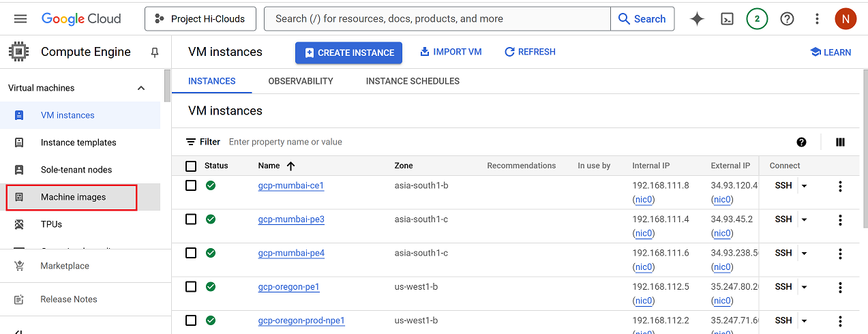Click the Filter list icon
This screenshot has height=334, width=868.
[x=191, y=142]
